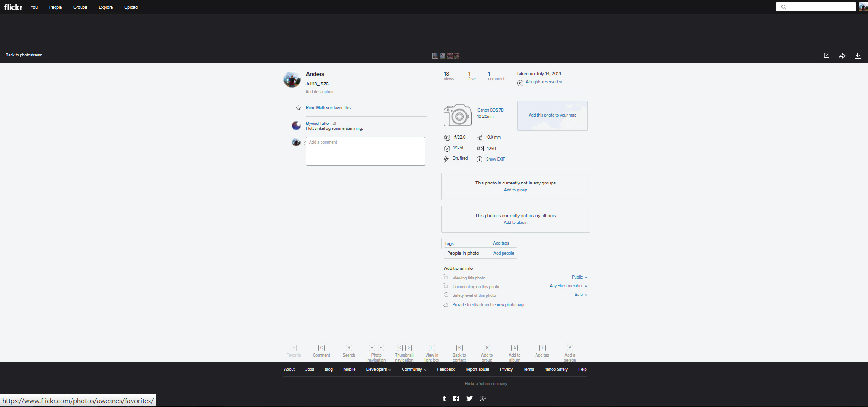Click Rune Mattsson's name
Viewport: 868px width, 407px height.
click(319, 108)
